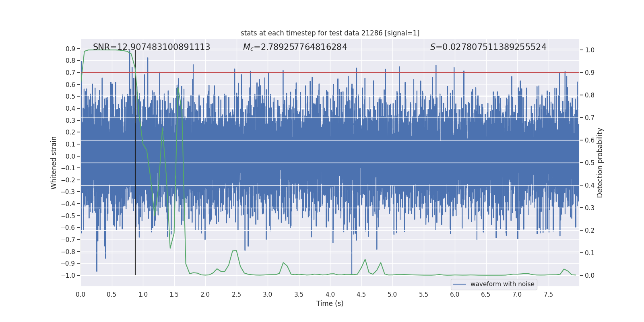Select the SNR=12.907483100891113 annotation
The height and width of the screenshot is (322, 644).
tap(152, 47)
